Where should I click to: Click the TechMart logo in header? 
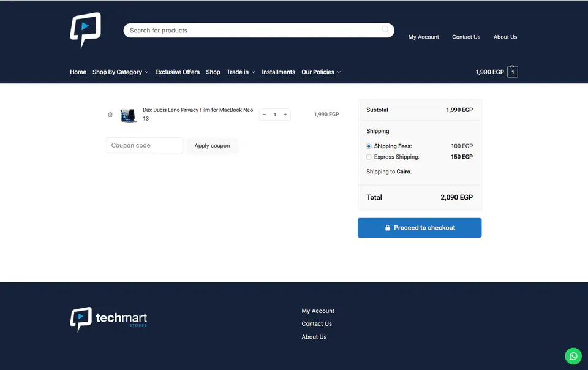point(86,31)
